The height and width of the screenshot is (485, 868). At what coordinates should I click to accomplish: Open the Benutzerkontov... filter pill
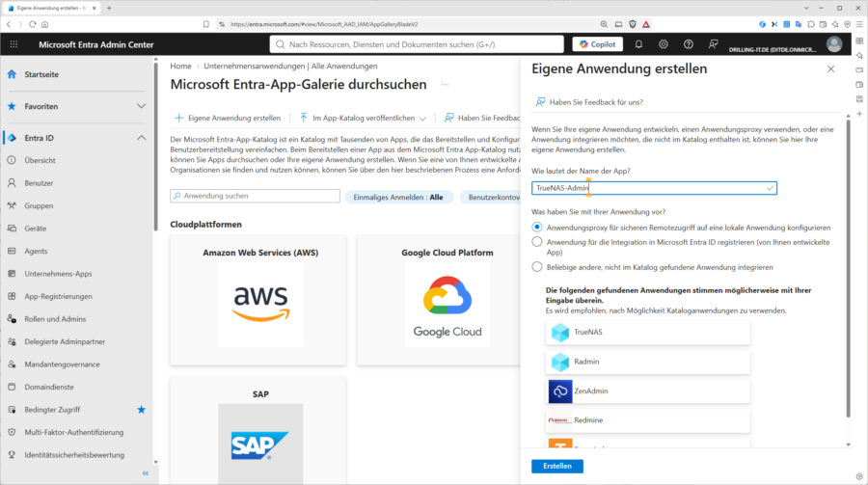click(x=491, y=197)
